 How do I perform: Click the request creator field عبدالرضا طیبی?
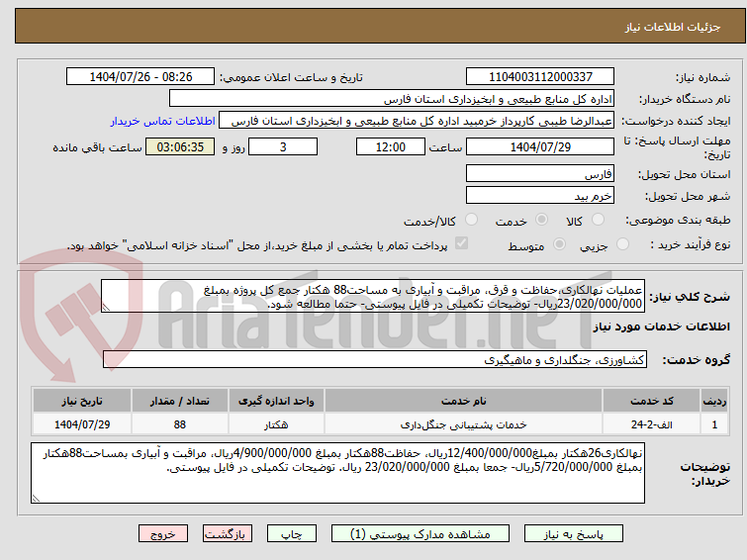(417, 121)
